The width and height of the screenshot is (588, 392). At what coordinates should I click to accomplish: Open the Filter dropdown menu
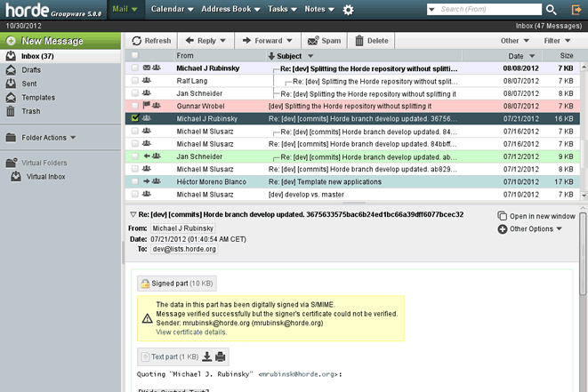pyautogui.click(x=557, y=41)
